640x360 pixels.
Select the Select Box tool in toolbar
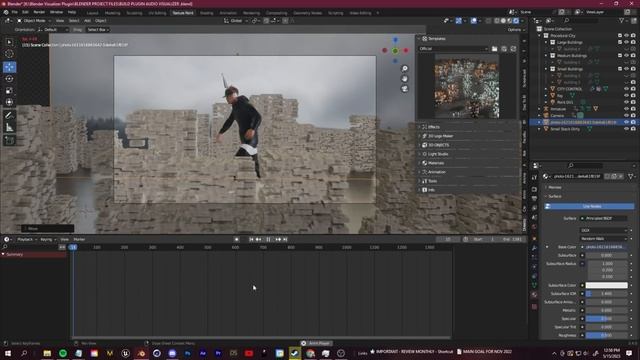[x=9, y=42]
